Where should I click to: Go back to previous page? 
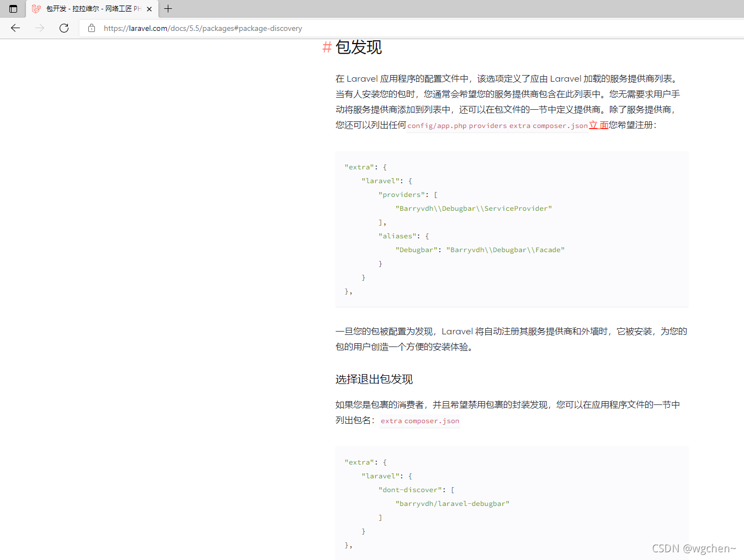click(15, 28)
